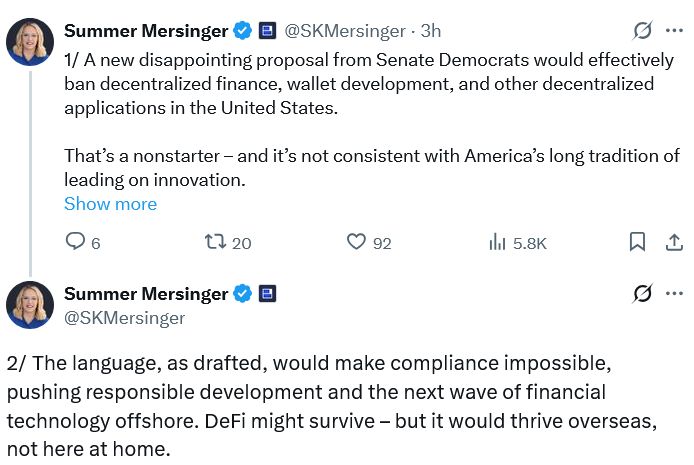Open Summer Mersinger name on first tweet
The height and width of the screenshot is (465, 694).
coord(146,32)
